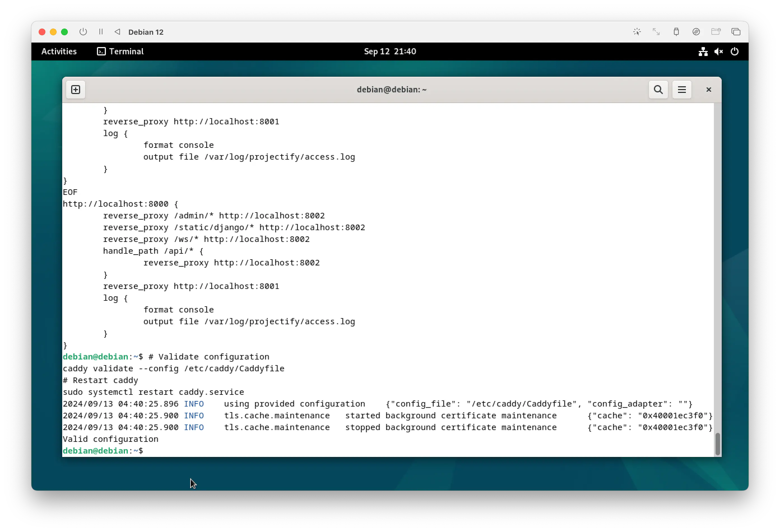Click the VM power button in title bar
The height and width of the screenshot is (532, 780).
[83, 32]
